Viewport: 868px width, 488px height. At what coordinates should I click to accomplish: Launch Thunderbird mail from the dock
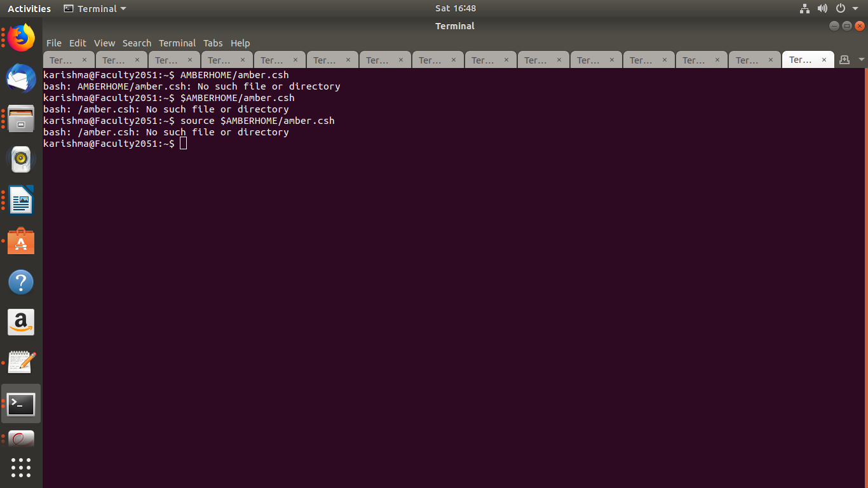21,78
